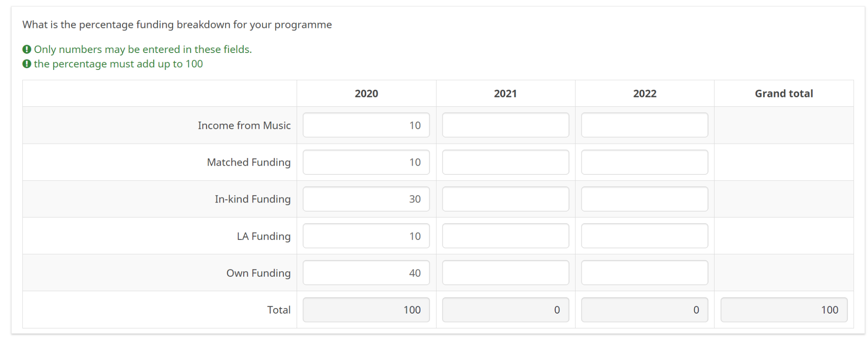Screen dimensions: 868x347
Task: Focus the Own Funding 2020 field
Action: [x=366, y=272]
